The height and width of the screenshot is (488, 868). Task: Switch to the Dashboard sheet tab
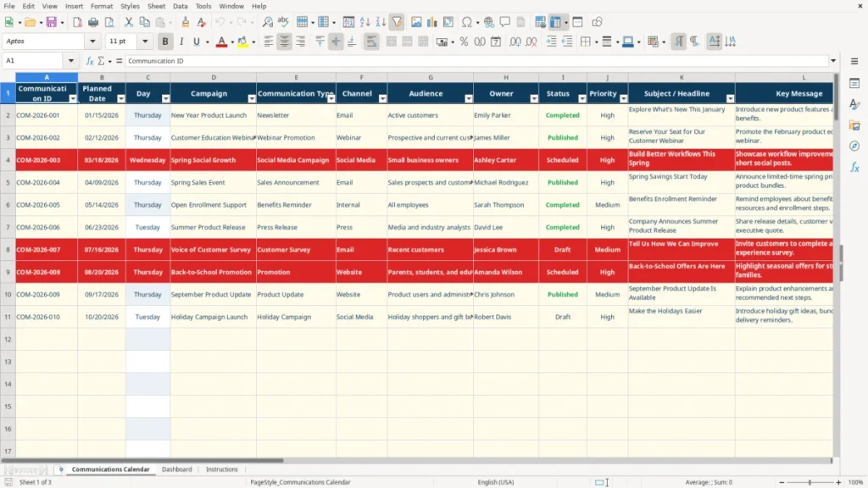pos(176,469)
